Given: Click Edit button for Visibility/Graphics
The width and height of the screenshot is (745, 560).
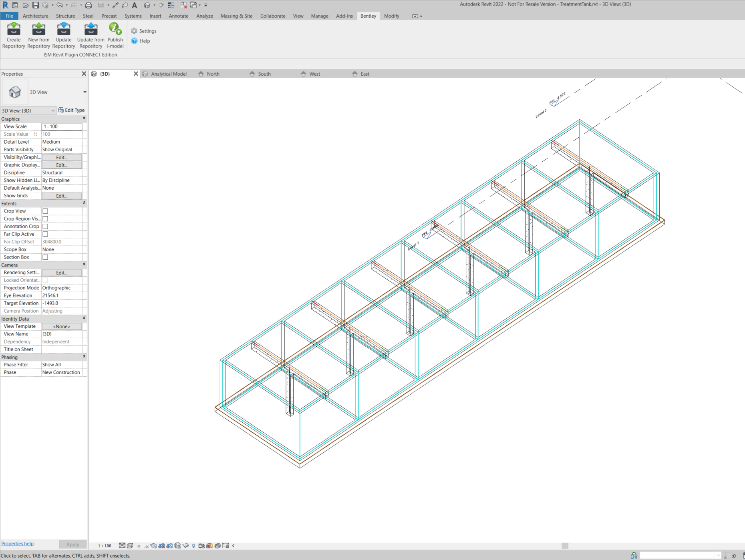Looking at the screenshot, I should 62,157.
